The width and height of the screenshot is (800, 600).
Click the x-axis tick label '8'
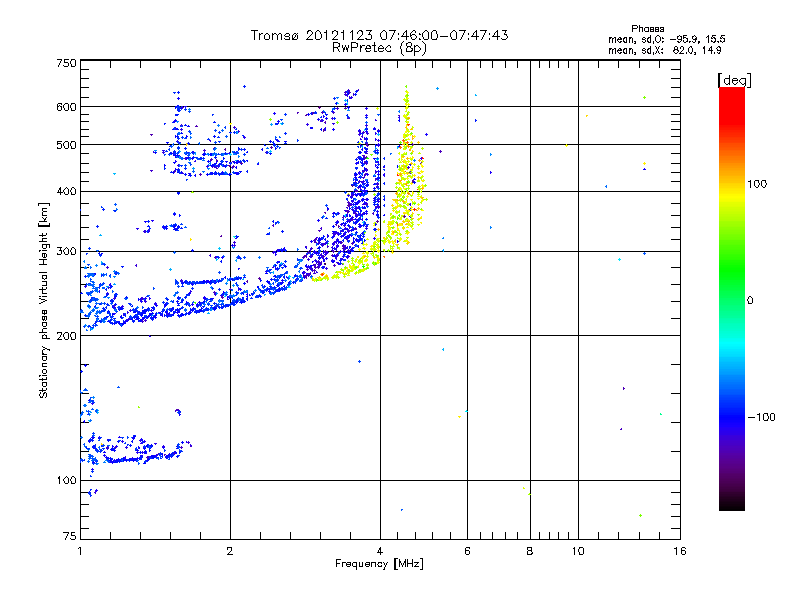coord(530,551)
